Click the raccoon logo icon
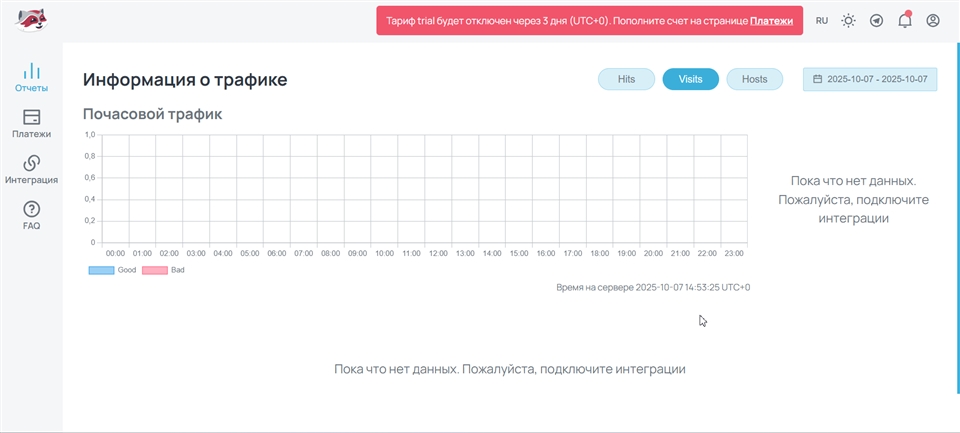 click(31, 20)
